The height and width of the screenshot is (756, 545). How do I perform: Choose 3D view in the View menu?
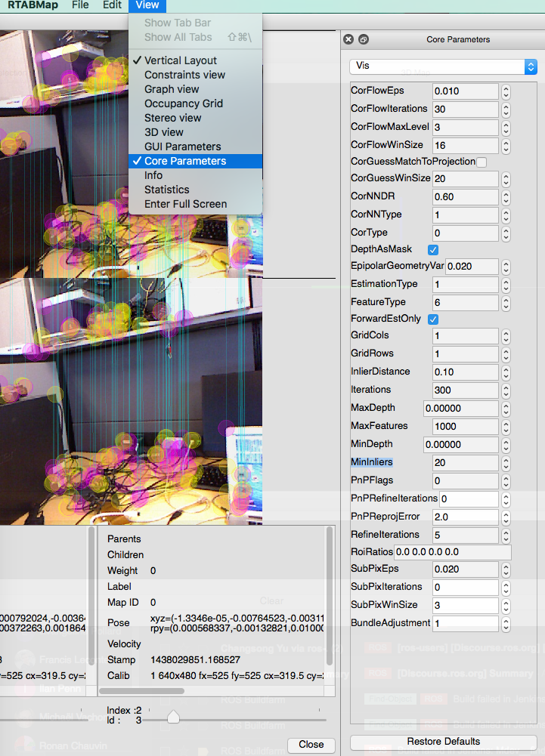pos(164,132)
